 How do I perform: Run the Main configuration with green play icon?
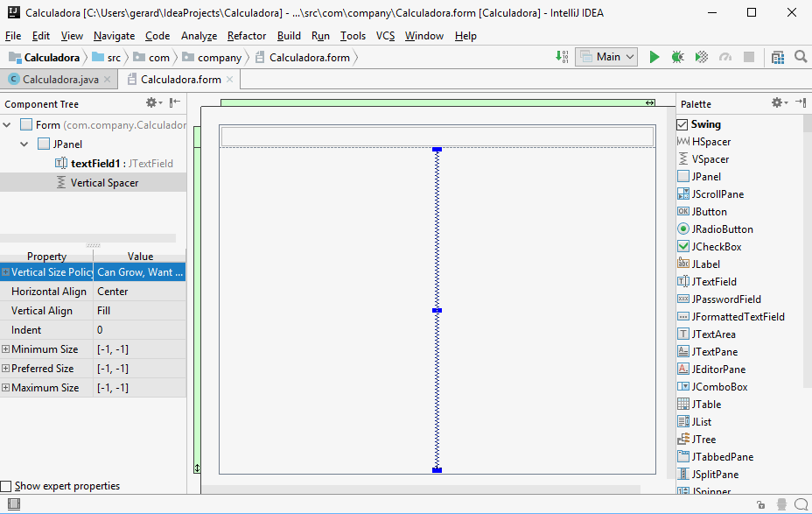tap(654, 57)
